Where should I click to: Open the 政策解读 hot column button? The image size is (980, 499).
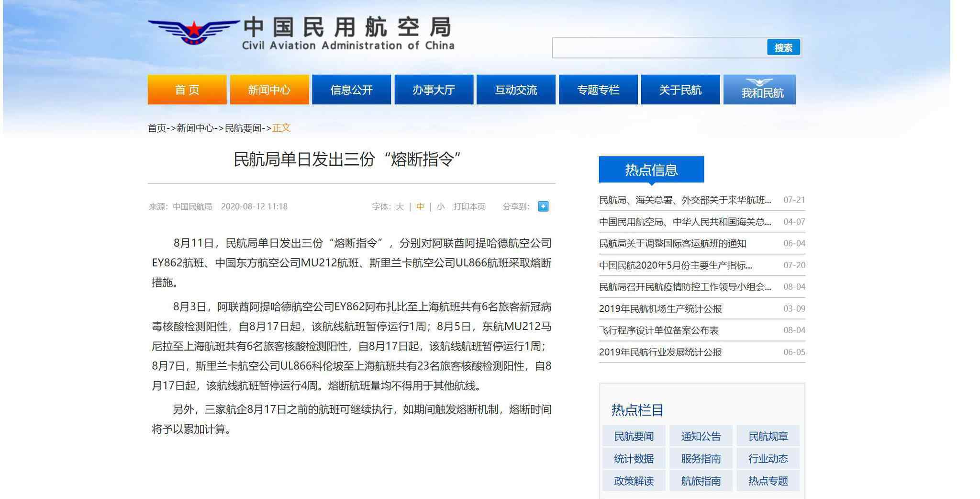click(x=634, y=481)
